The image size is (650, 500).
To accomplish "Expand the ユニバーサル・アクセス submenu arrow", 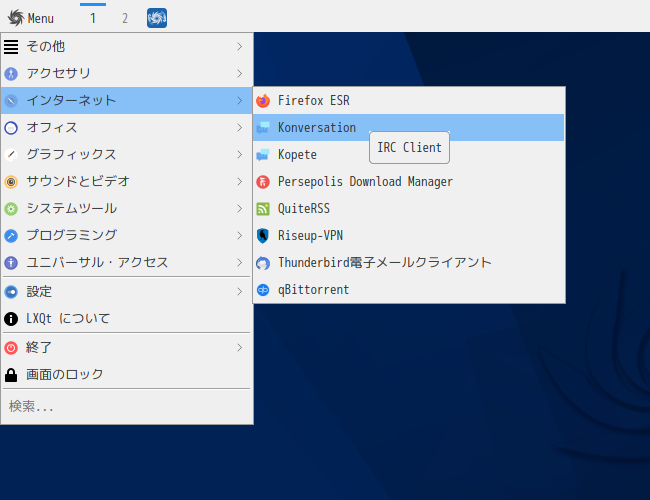I will pyautogui.click(x=240, y=262).
